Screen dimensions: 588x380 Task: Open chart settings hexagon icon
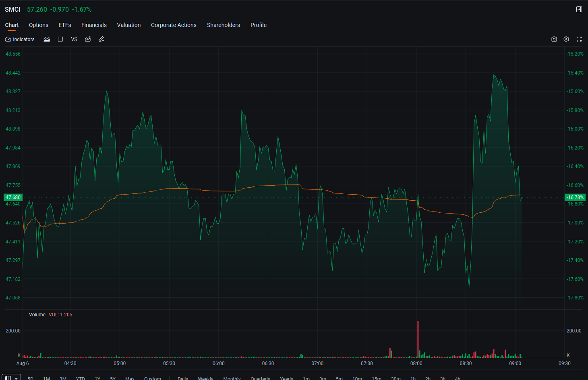click(566, 39)
